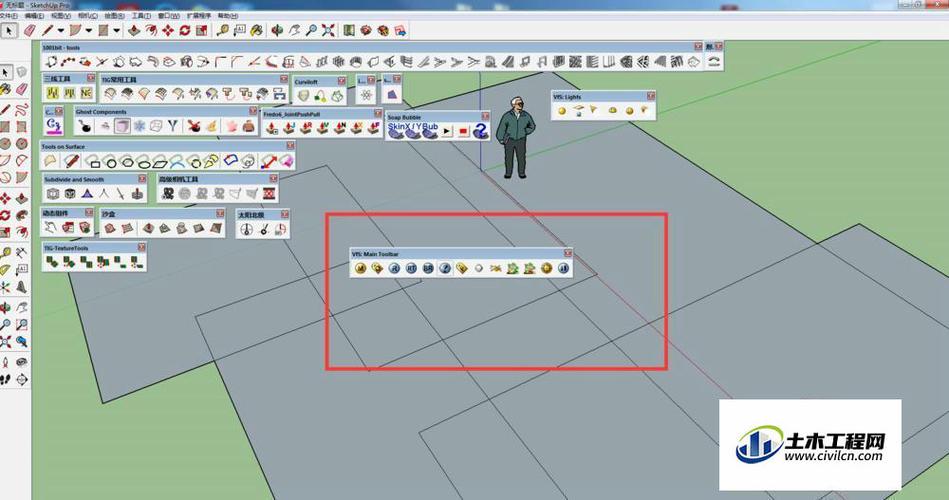
Task: Click the standing man figure in viewport
Action: point(516,138)
